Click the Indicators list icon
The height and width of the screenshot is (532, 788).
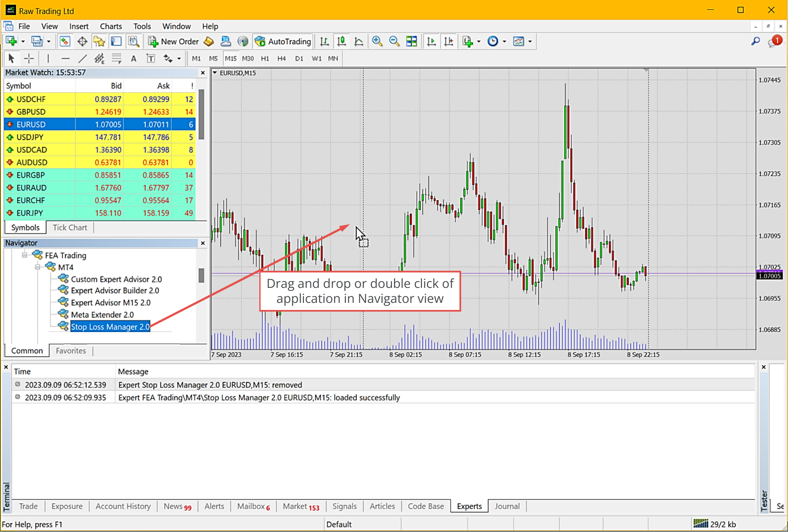pyautogui.click(x=468, y=41)
